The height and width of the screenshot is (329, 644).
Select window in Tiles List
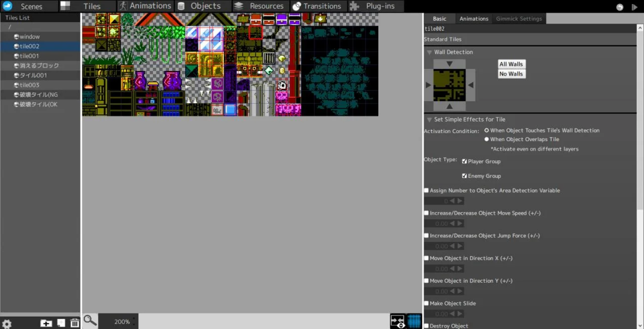40,37
